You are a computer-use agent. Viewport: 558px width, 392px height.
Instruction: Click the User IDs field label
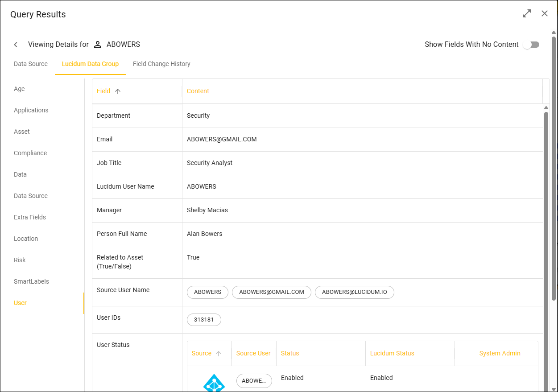(x=109, y=318)
